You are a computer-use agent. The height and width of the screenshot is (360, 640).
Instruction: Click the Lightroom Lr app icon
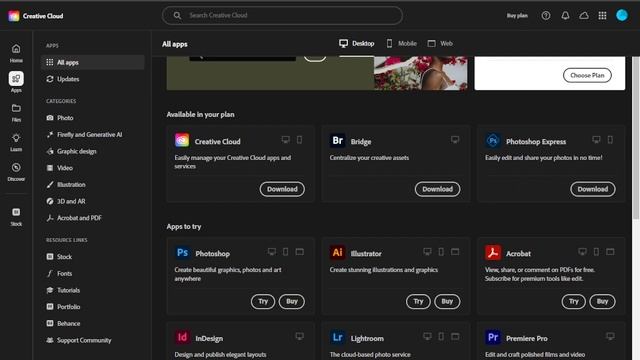(338, 337)
